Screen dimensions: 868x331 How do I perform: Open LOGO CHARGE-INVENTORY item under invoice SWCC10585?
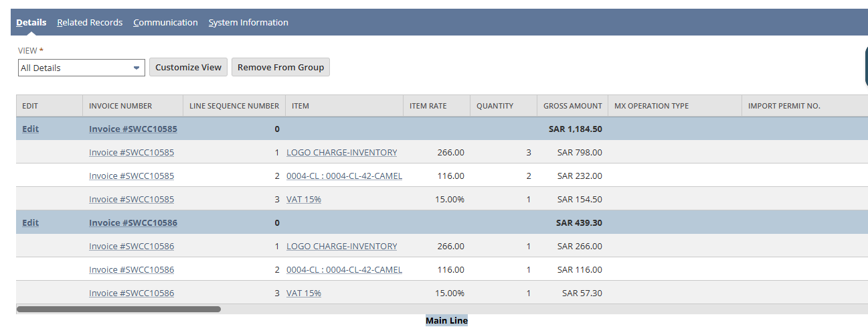pos(341,152)
